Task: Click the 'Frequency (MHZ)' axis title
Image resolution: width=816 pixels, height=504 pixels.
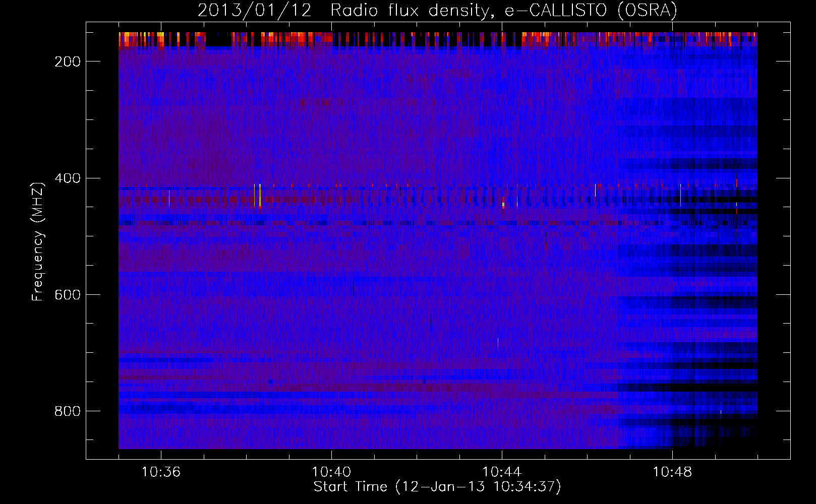Action: click(x=38, y=241)
